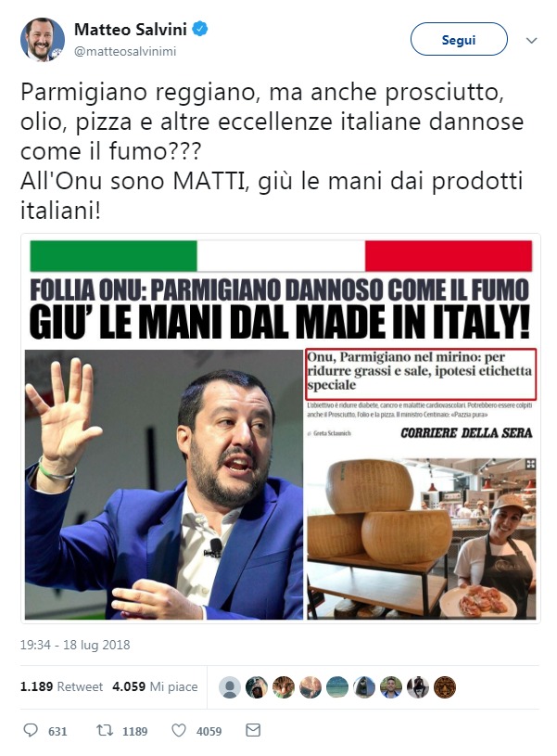557x756 pixels.
Task: Click the second liker avatar
Action: tap(257, 687)
